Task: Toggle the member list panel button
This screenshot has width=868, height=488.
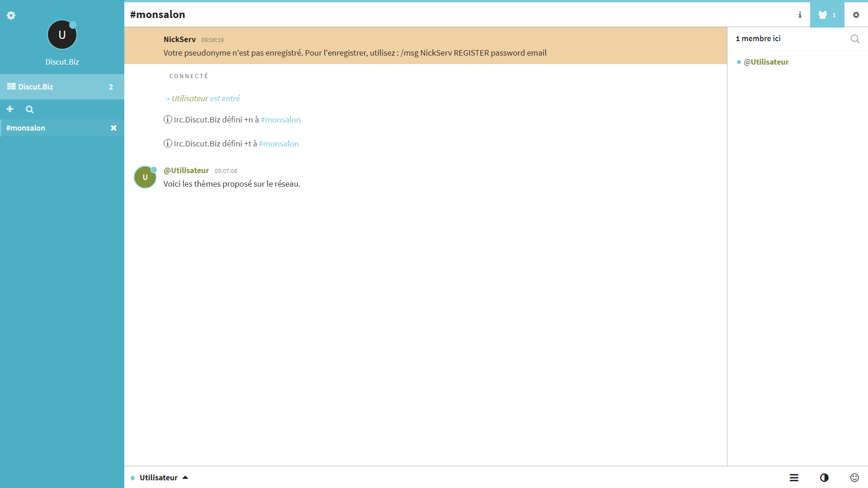Action: pyautogui.click(x=827, y=15)
